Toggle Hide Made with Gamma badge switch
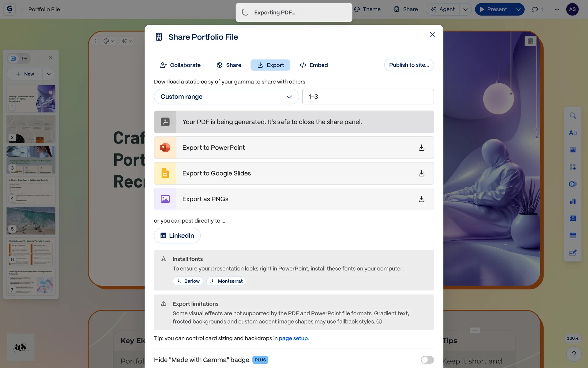 [427, 360]
